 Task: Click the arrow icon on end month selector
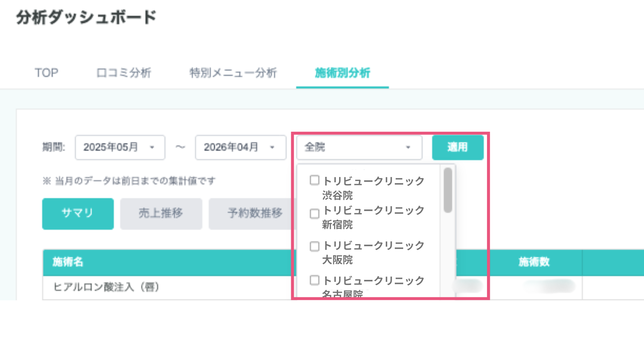272,147
